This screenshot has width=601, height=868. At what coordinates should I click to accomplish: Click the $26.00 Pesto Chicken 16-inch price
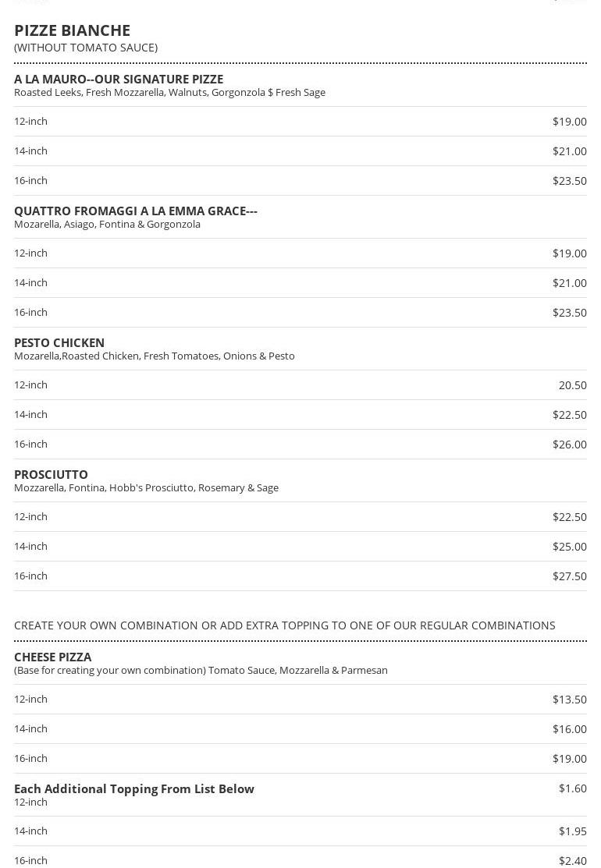(569, 444)
